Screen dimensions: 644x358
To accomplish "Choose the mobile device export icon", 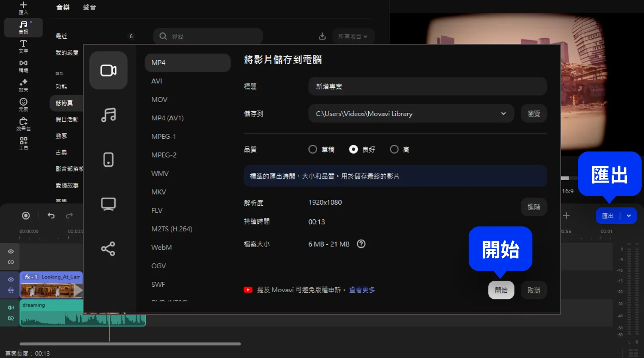I will [108, 159].
